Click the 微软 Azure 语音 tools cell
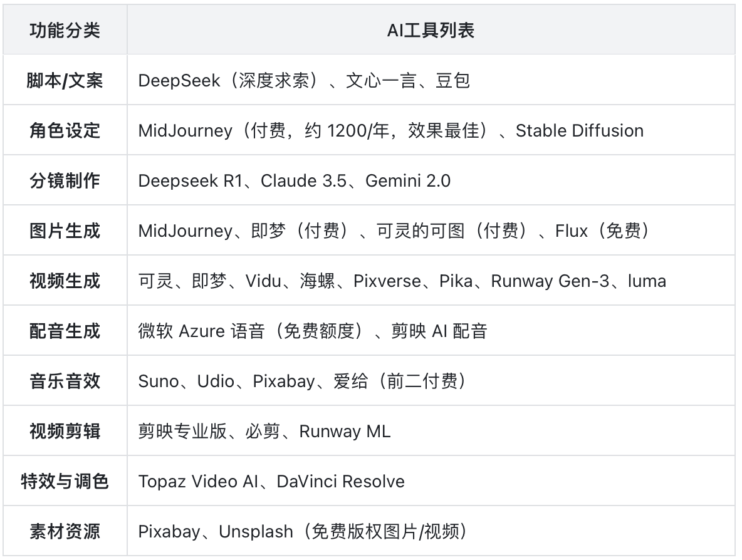 coord(312,331)
